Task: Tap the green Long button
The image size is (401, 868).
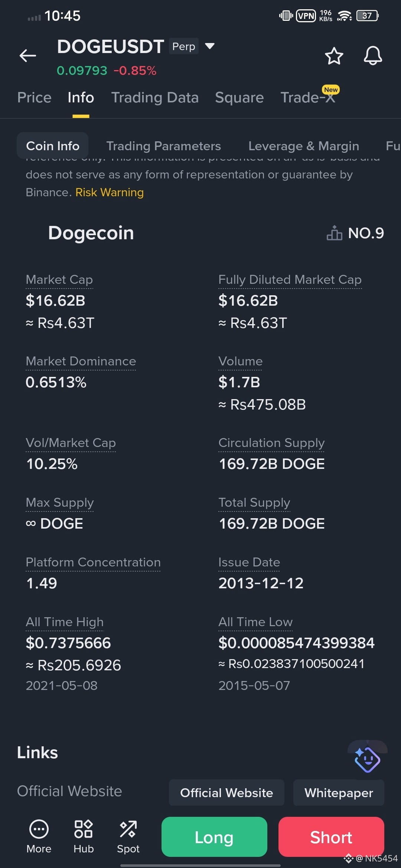Action: click(x=214, y=837)
